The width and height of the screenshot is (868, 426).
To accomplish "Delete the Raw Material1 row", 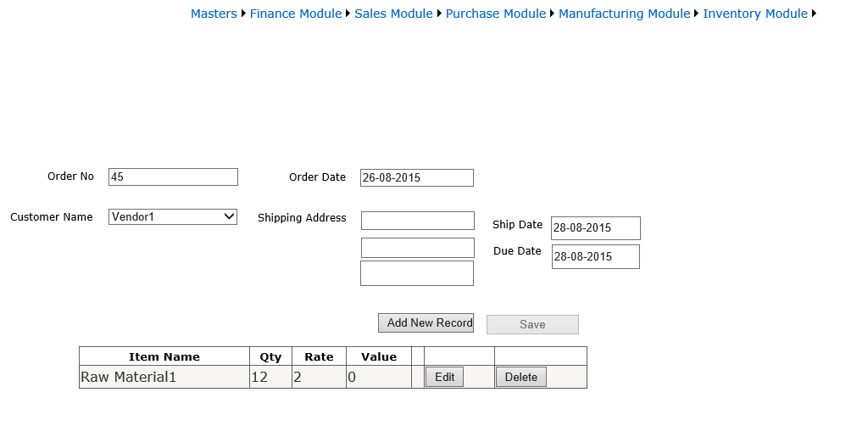I will (x=520, y=378).
